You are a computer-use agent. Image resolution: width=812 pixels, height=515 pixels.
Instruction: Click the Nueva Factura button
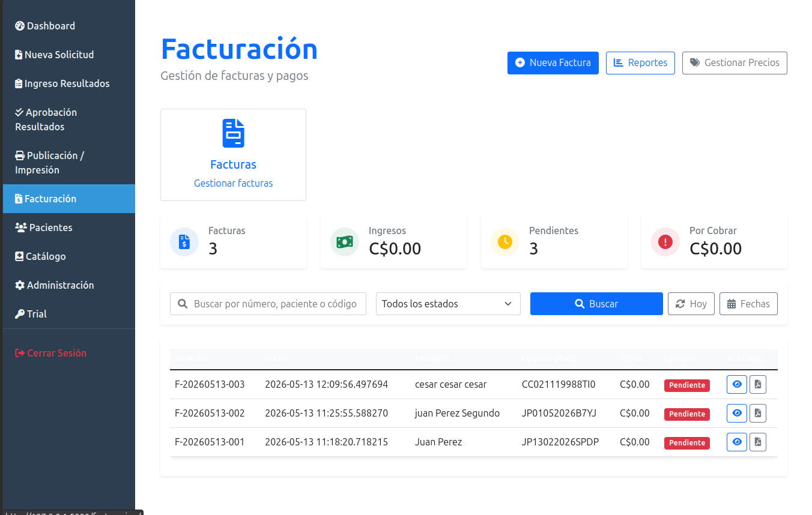click(x=553, y=62)
